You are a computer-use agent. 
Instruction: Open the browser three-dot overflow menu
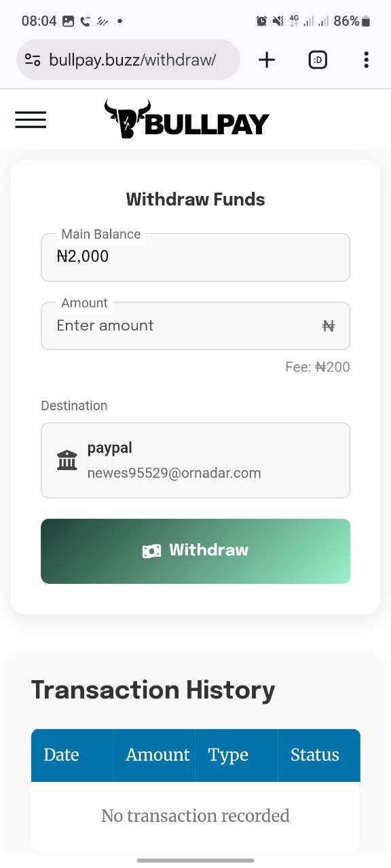[366, 60]
